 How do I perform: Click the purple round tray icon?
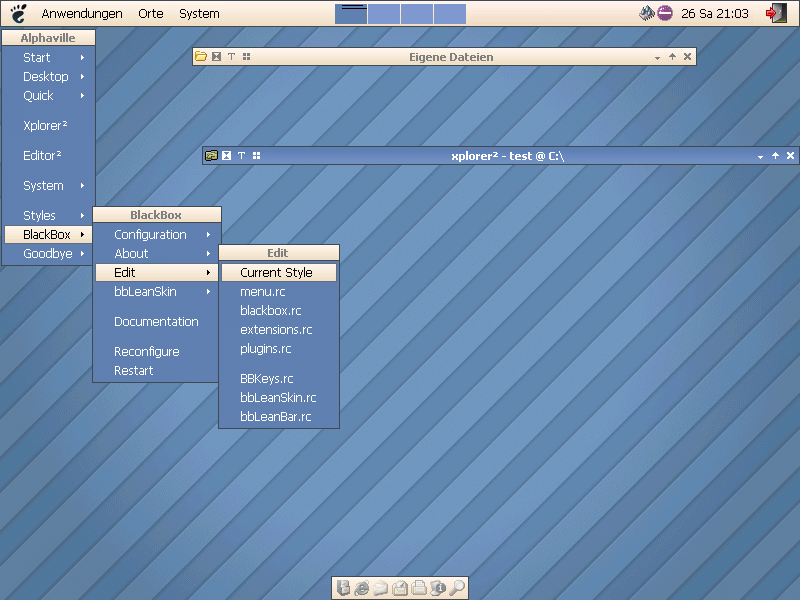pyautogui.click(x=665, y=13)
